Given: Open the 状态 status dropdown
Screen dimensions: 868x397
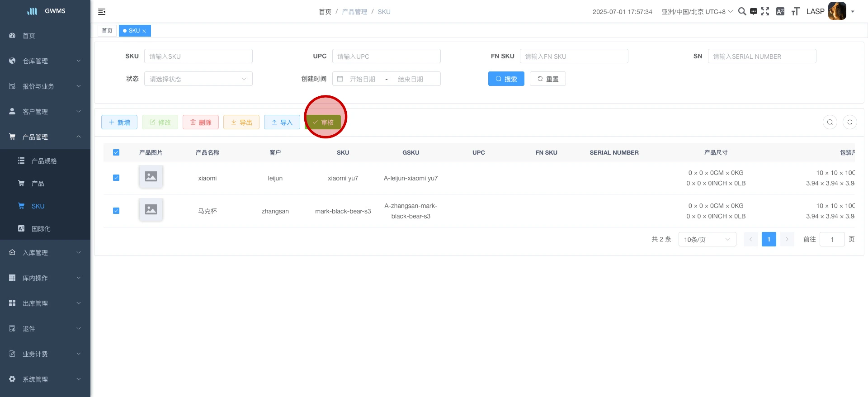Looking at the screenshot, I should click(198, 79).
